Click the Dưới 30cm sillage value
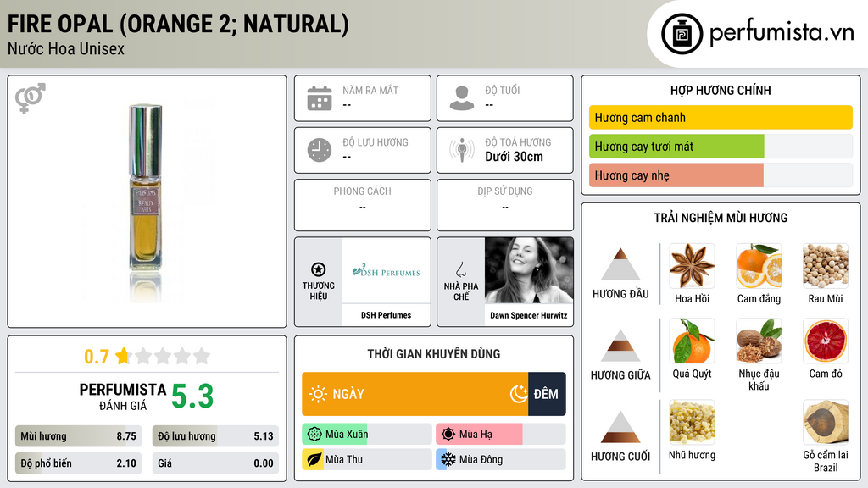 pyautogui.click(x=514, y=157)
